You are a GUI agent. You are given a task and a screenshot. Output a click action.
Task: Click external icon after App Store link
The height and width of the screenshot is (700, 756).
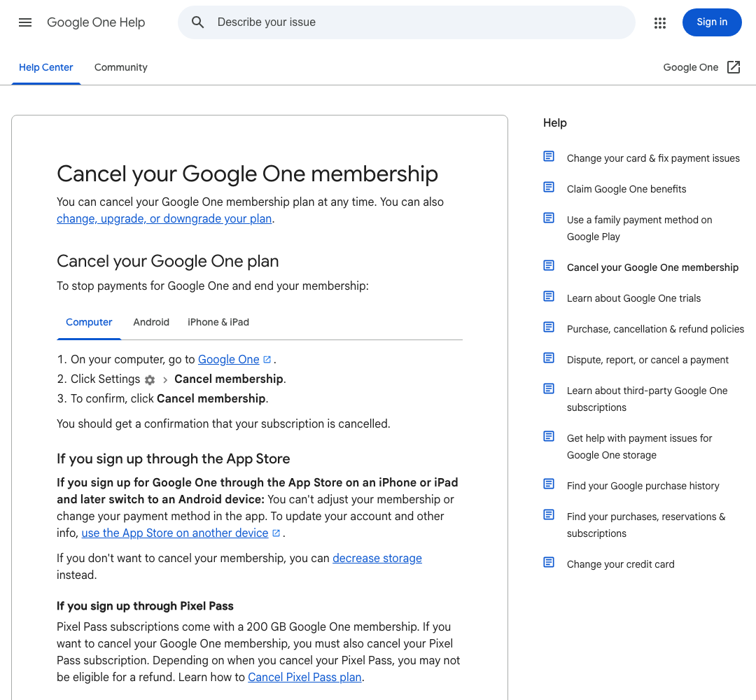276,533
